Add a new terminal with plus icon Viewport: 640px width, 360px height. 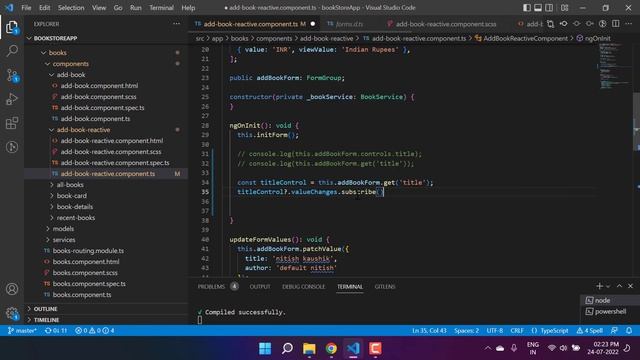599,286
